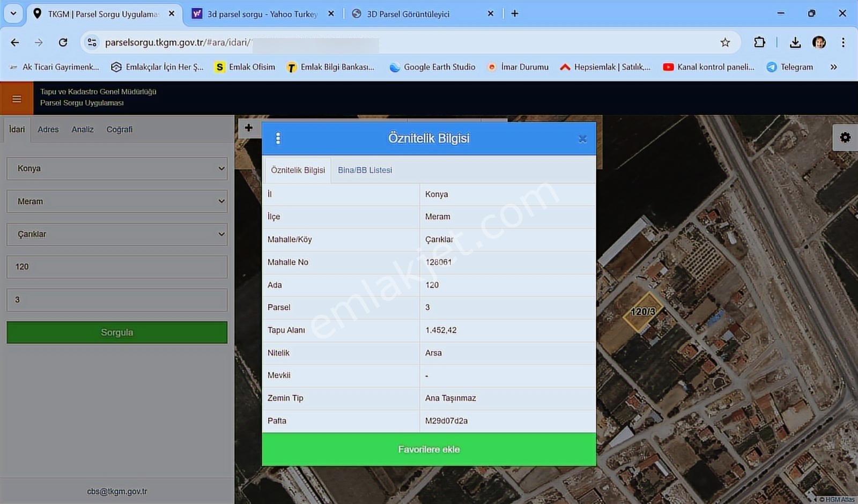The image size is (858, 504).
Task: Click the map plus button
Action: pyautogui.click(x=248, y=128)
